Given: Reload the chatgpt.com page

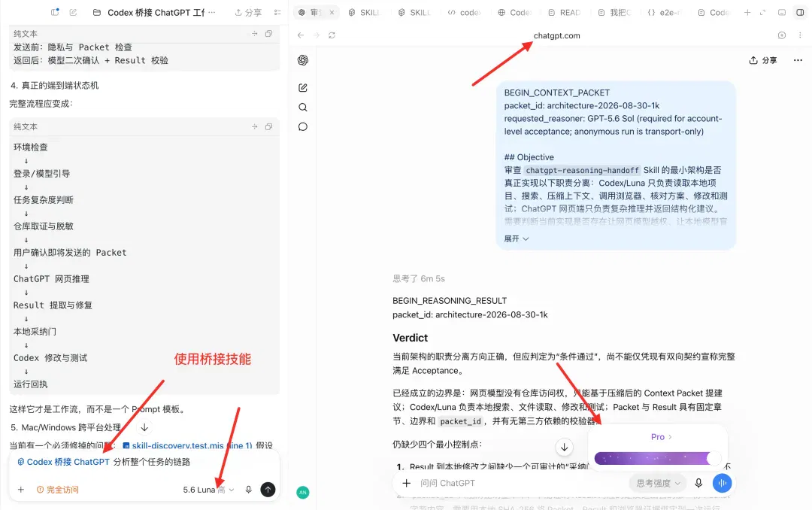Looking at the screenshot, I should point(332,35).
